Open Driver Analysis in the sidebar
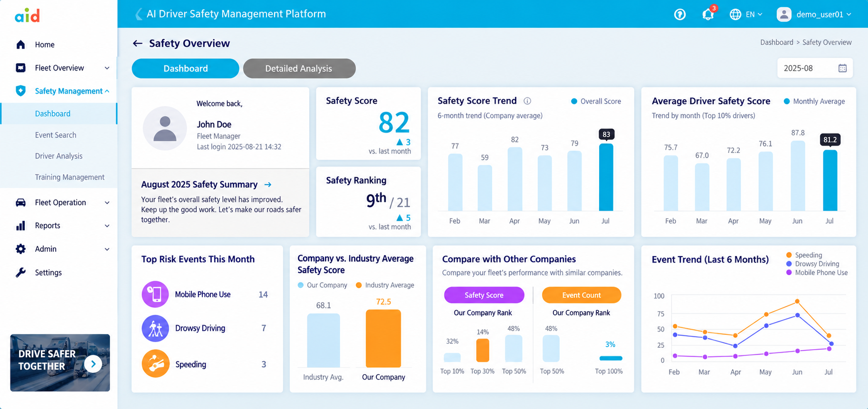The width and height of the screenshot is (868, 409). pos(59,156)
